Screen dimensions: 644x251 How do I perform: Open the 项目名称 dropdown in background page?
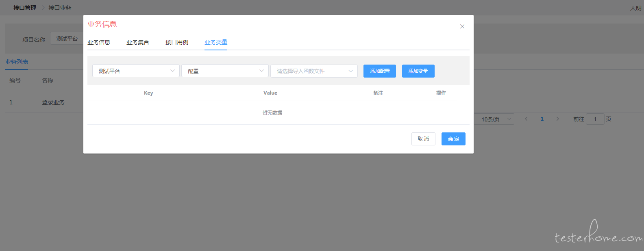[x=67, y=39]
